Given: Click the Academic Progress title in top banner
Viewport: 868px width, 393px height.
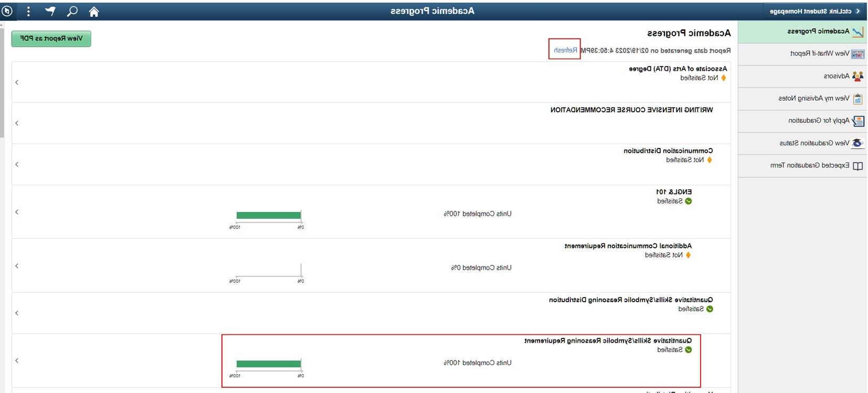Looking at the screenshot, I should click(432, 11).
